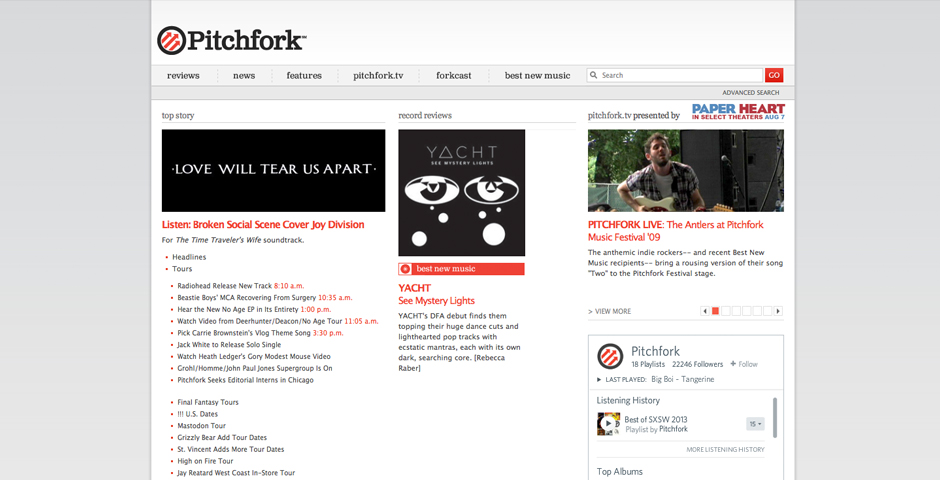Follow the Pitchfork playlist account
The height and width of the screenshot is (480, 940).
(744, 364)
